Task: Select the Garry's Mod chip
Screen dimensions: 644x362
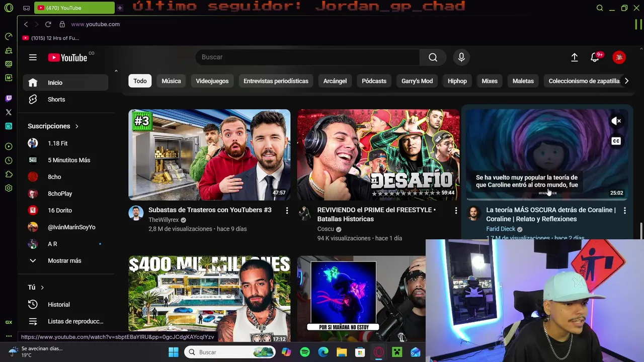Action: tap(417, 81)
